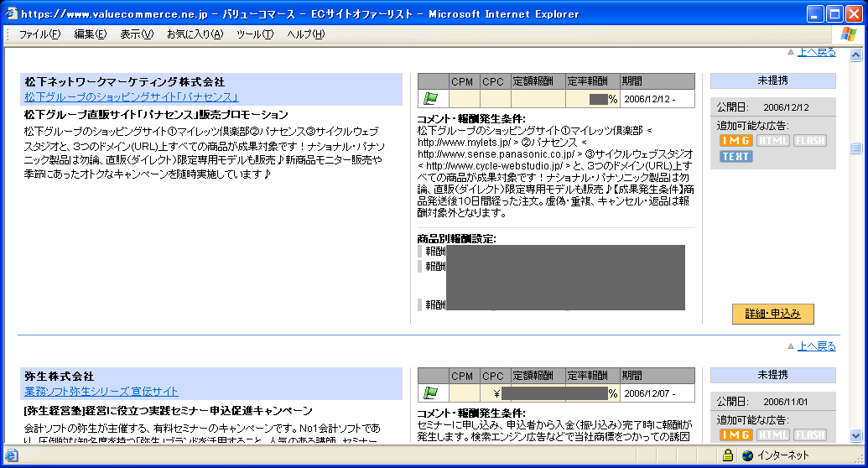Image resolution: width=868 pixels, height=468 pixels.
Task: Click the vertical scrollbar down arrow
Action: click(855, 435)
